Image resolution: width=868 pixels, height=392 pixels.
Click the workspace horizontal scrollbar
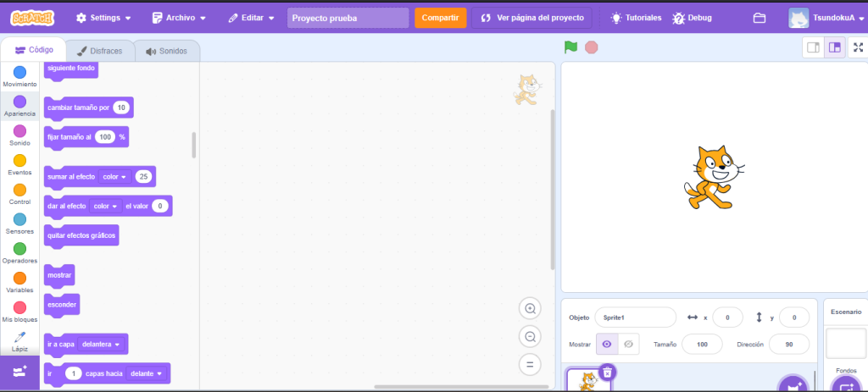pyautogui.click(x=460, y=387)
